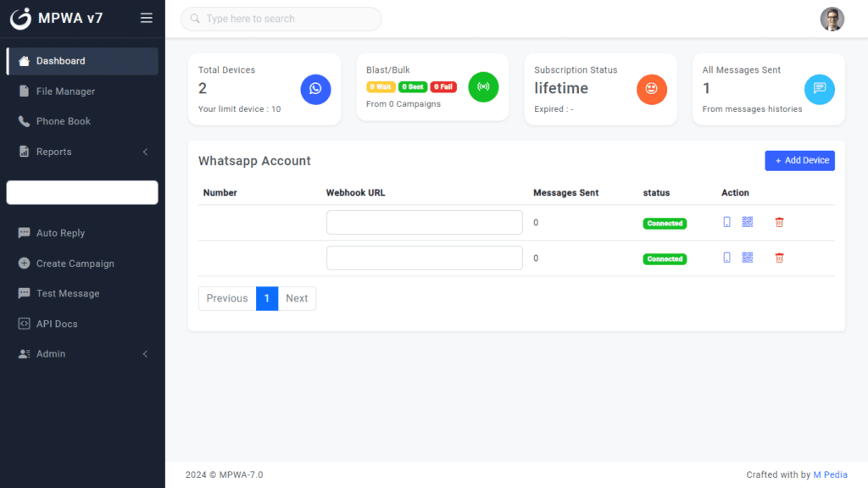Image resolution: width=868 pixels, height=488 pixels.
Task: Click the phone icon on second device row
Action: 726,257
